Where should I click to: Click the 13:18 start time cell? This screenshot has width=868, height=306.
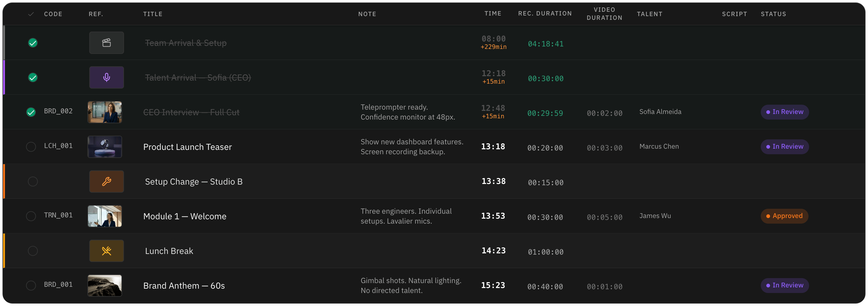click(x=493, y=147)
